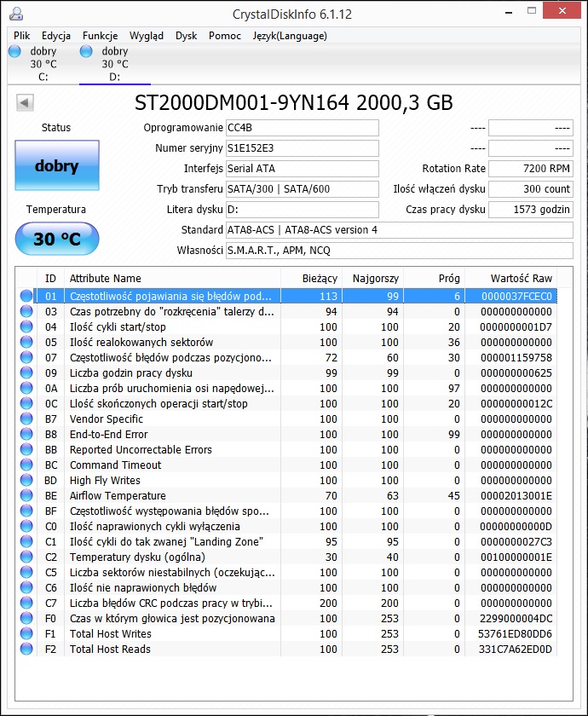Select the 'Total Host Writes' row
This screenshot has width=588, height=716.
tap(286, 634)
